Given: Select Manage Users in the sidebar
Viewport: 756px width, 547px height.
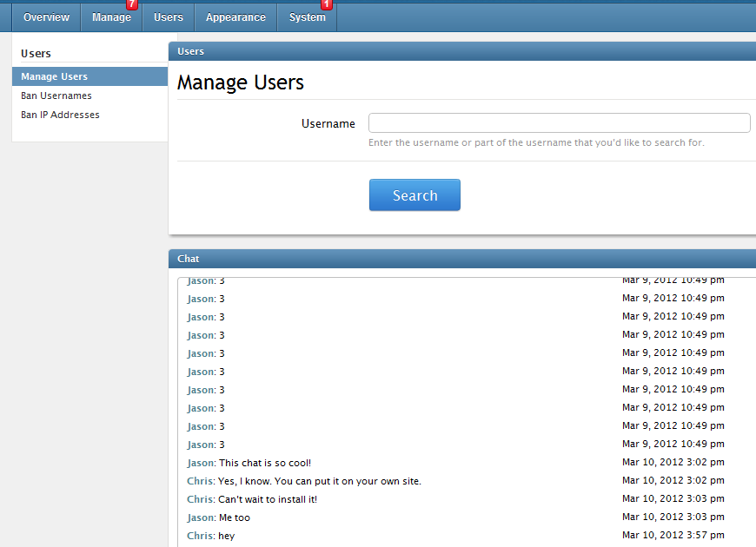Looking at the screenshot, I should [x=54, y=76].
